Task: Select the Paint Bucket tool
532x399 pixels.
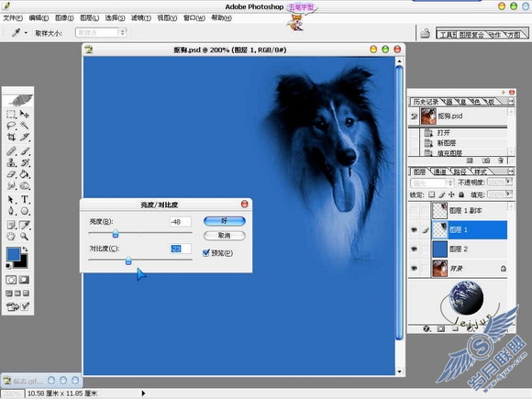Action: click(25, 174)
